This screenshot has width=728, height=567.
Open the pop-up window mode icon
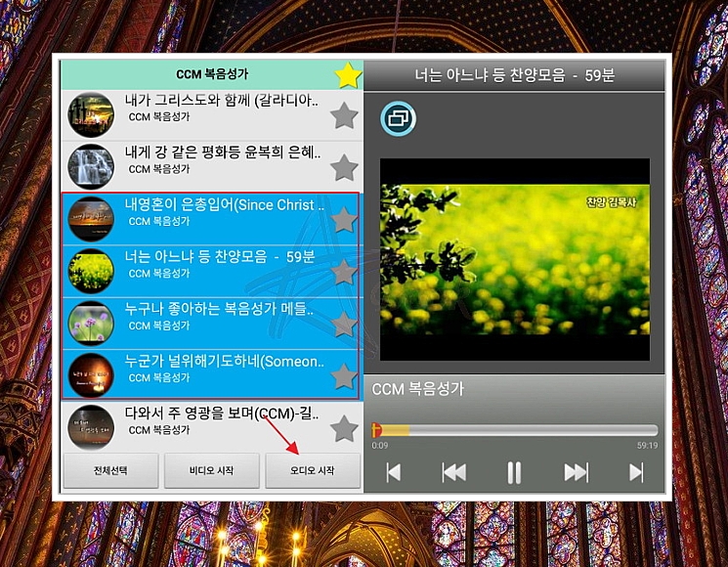click(399, 119)
